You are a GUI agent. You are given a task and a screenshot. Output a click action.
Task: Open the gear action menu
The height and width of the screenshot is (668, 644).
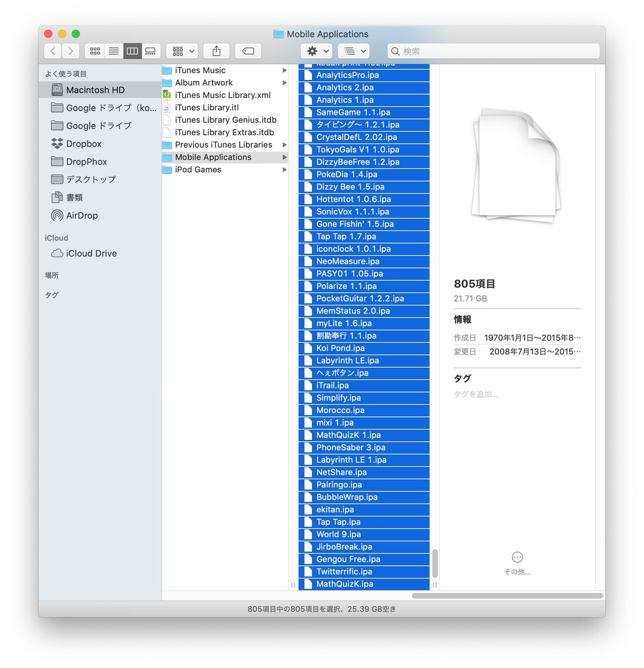click(316, 51)
